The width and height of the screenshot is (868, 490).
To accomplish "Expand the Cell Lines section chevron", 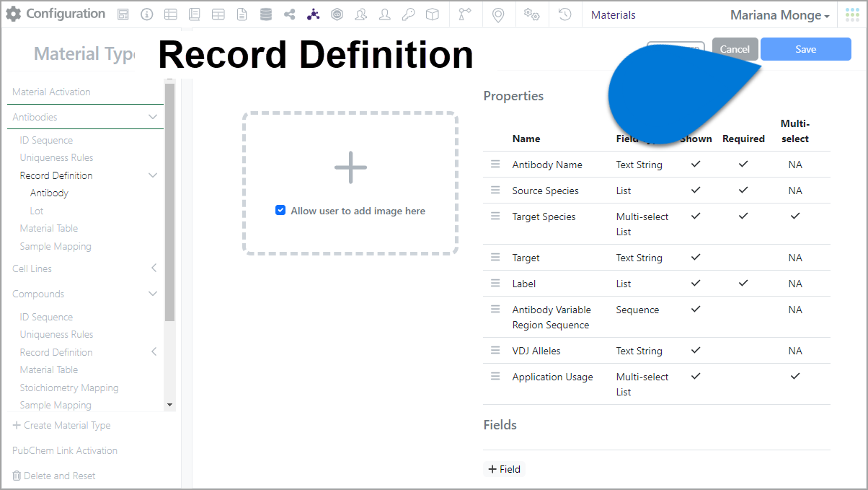I will click(154, 268).
